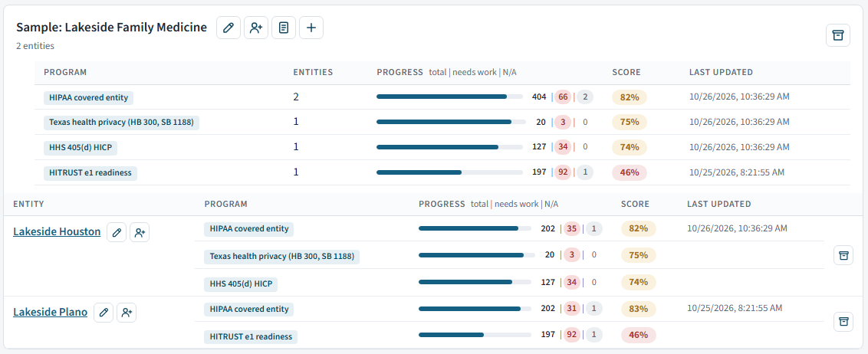Click the pencil edit icon beside Sample: Lakeside Family Medicine

point(228,28)
